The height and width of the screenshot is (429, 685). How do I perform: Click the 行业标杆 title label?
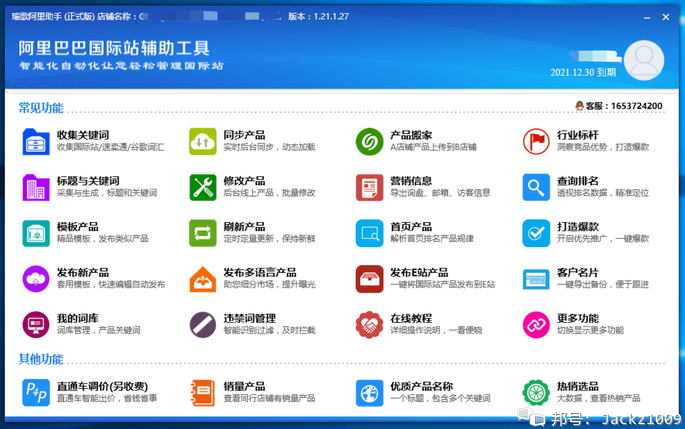pos(578,135)
